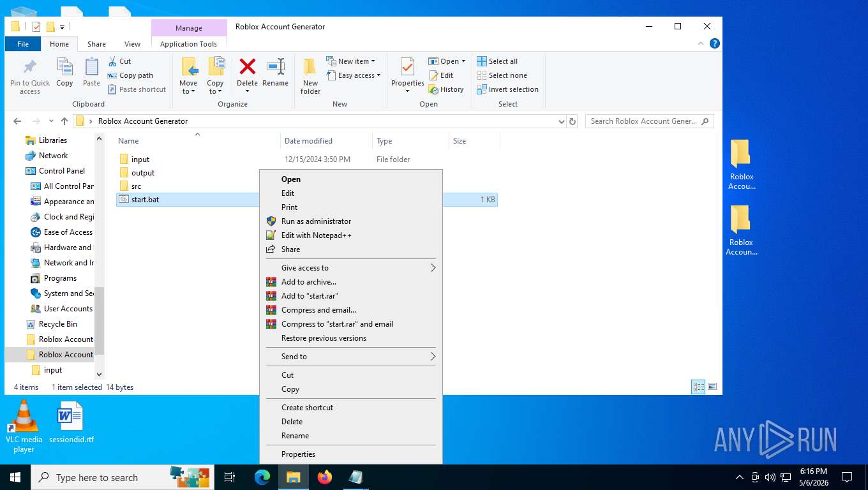Screen dimensions: 868x490
Task: Click the Task View taskbar icon
Action: click(x=230, y=477)
